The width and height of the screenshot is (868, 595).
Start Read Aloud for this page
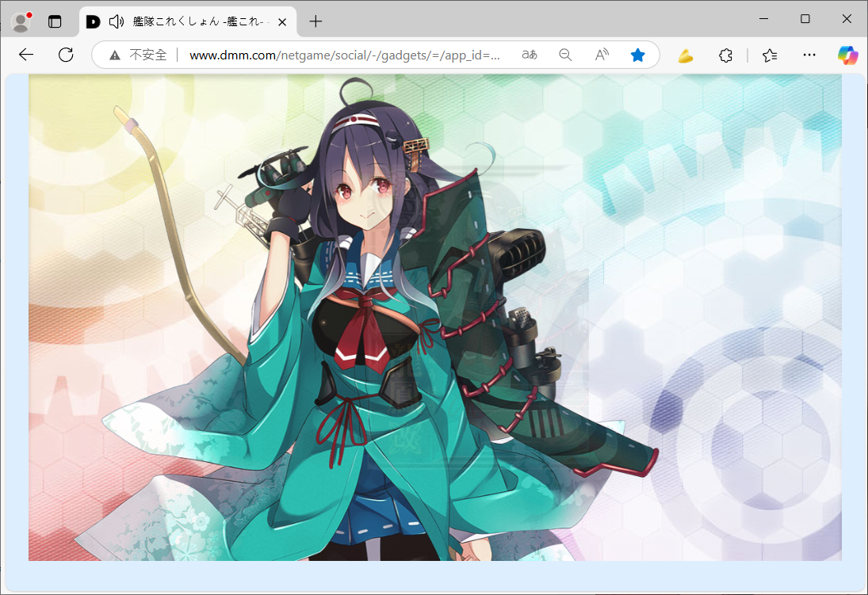(602, 55)
